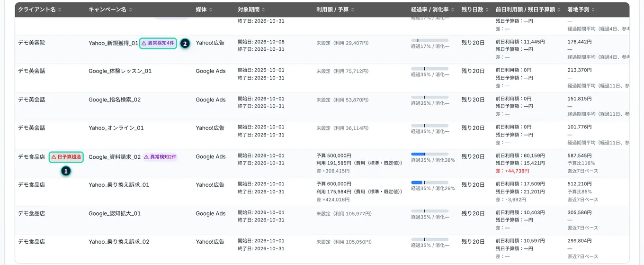The height and width of the screenshot is (265, 644).
Task: Click the 残日予算額：21,201円 value
Action: 520,192
